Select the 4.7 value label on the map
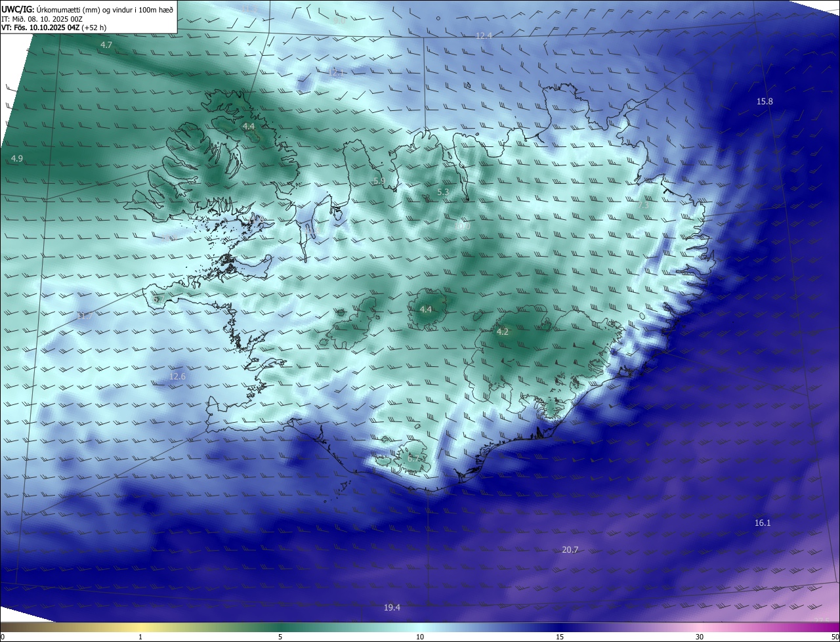This screenshot has height=642, width=840. tap(106, 45)
